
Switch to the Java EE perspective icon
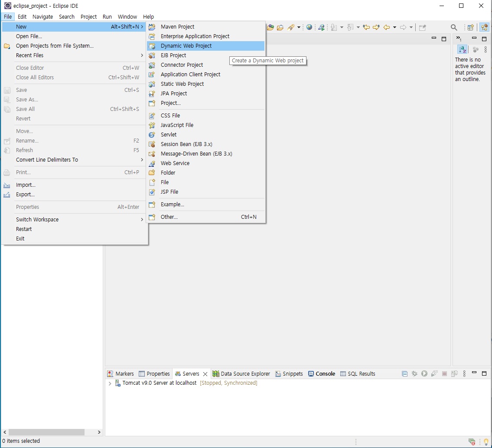coord(485,28)
